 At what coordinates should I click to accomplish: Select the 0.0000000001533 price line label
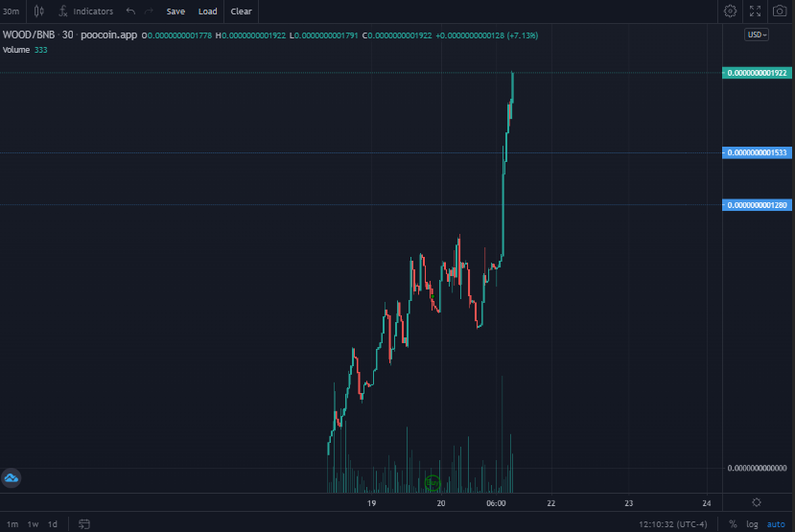click(757, 152)
